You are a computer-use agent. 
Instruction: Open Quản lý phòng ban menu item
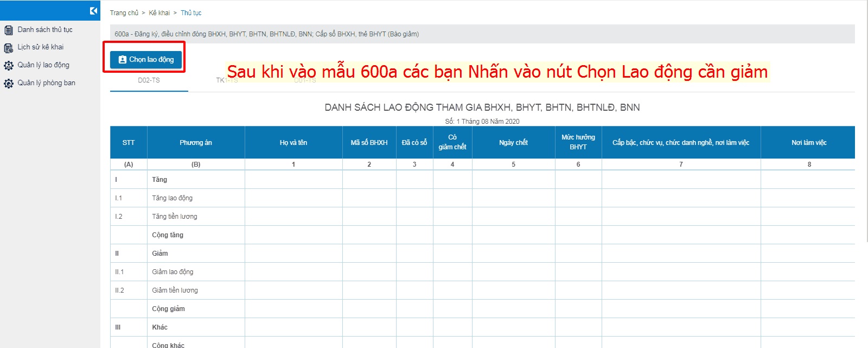(47, 83)
